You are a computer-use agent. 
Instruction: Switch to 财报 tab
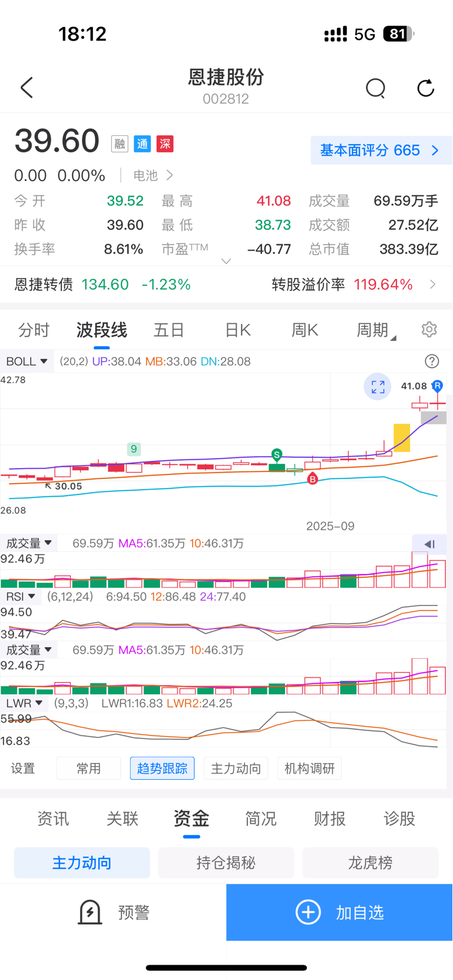tap(330, 819)
